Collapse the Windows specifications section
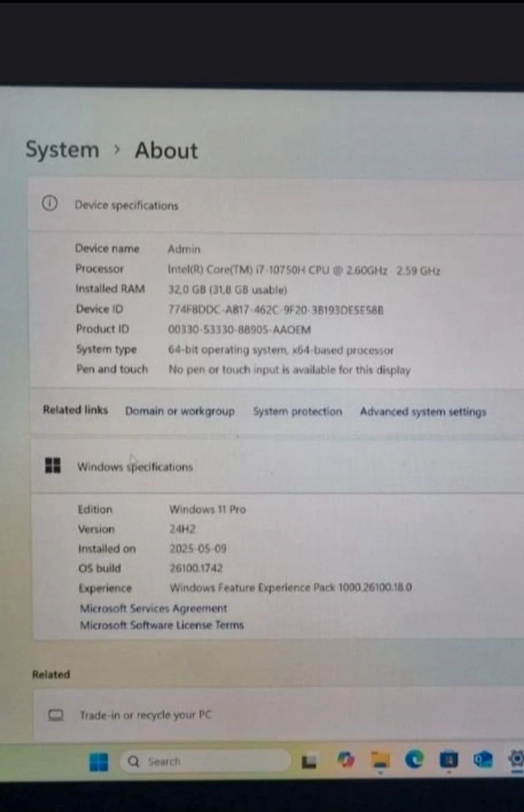Screen dimensions: 524x812 point(277,466)
